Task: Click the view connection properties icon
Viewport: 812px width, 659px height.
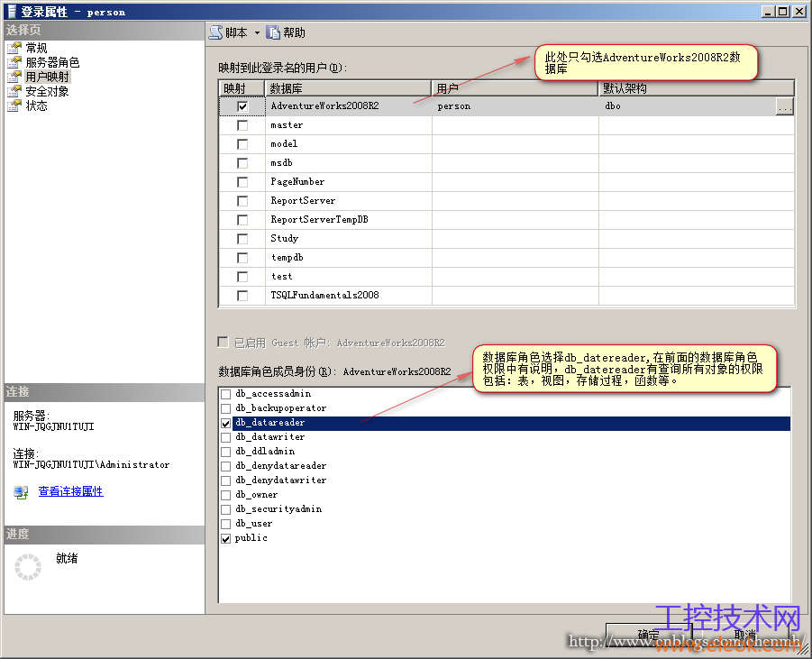Action: [22, 491]
